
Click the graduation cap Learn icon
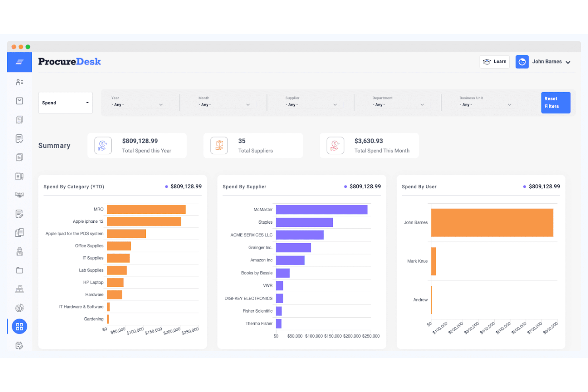tap(487, 62)
